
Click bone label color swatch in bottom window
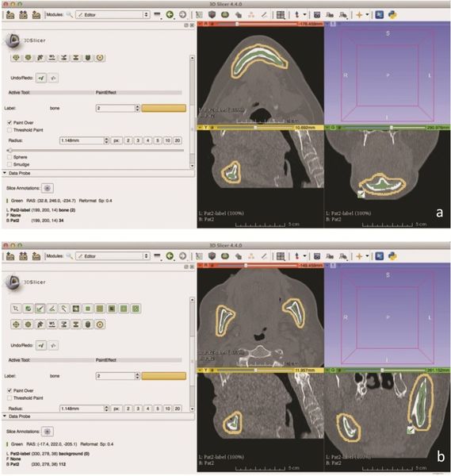click(163, 376)
